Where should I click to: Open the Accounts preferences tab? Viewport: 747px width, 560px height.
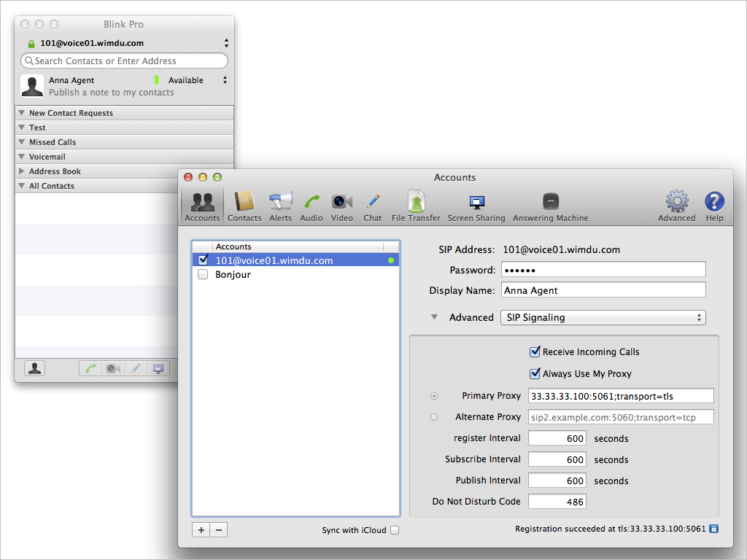tap(203, 206)
